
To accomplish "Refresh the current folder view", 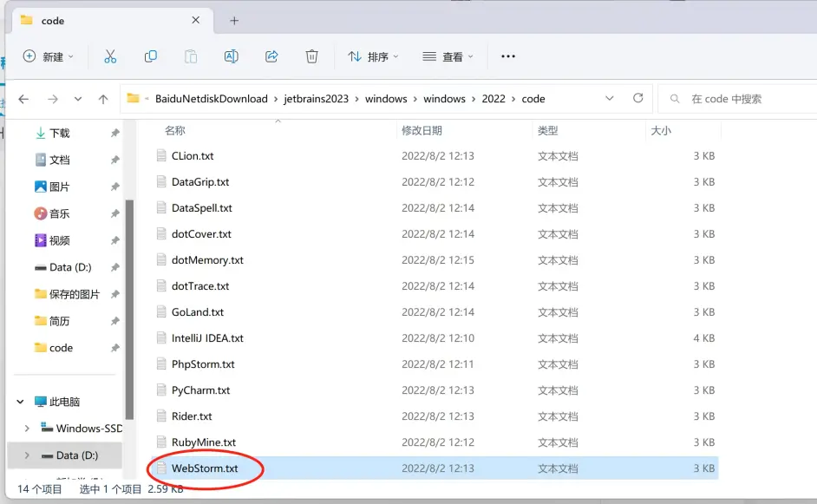I will 637,98.
